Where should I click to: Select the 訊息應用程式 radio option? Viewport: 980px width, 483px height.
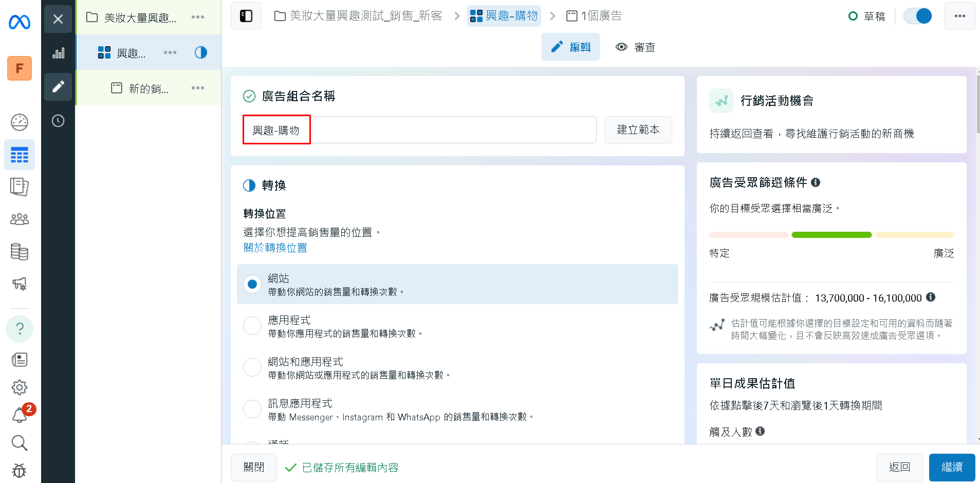pos(252,409)
